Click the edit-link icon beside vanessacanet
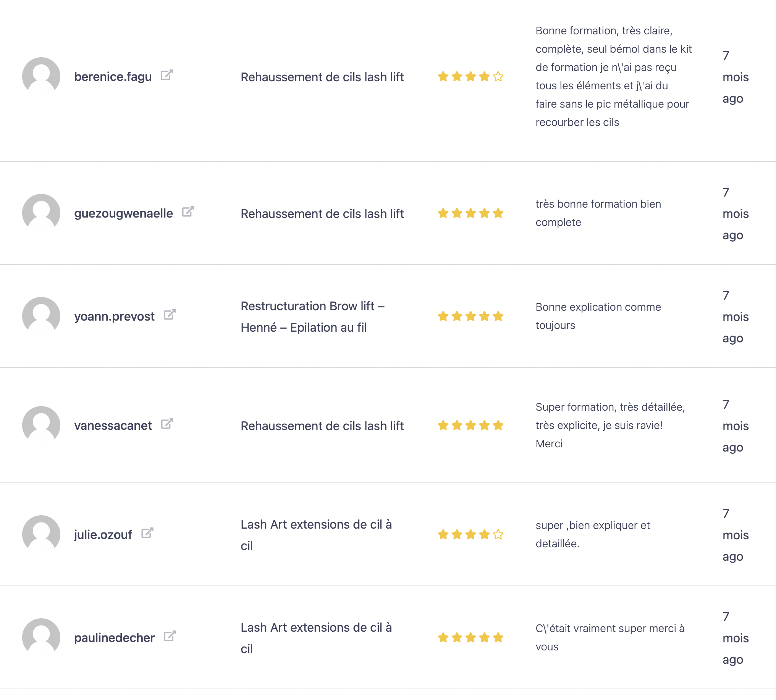Screen dimensions: 776x700 click(x=167, y=424)
